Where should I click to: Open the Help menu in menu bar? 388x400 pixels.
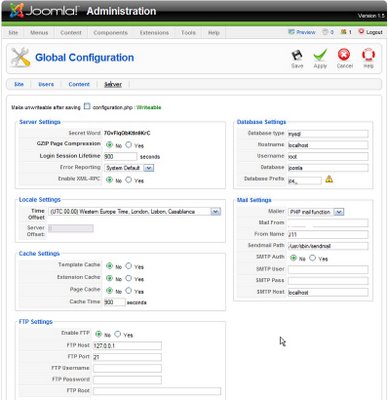coord(214,33)
